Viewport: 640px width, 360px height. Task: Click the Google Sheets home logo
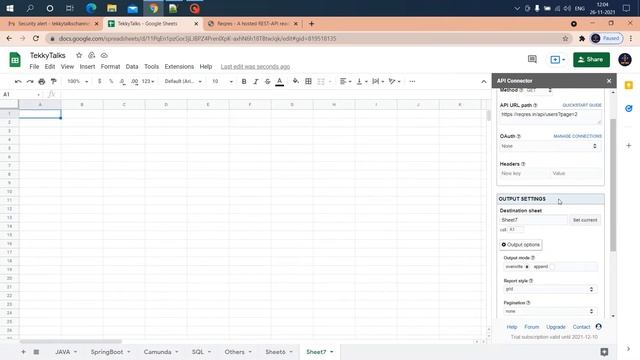pyautogui.click(x=15, y=60)
